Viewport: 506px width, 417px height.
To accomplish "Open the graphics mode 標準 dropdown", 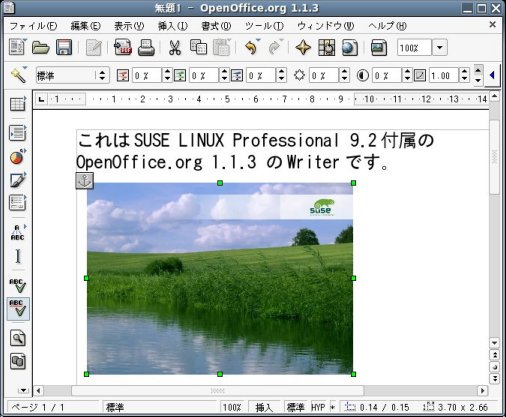I will [102, 75].
